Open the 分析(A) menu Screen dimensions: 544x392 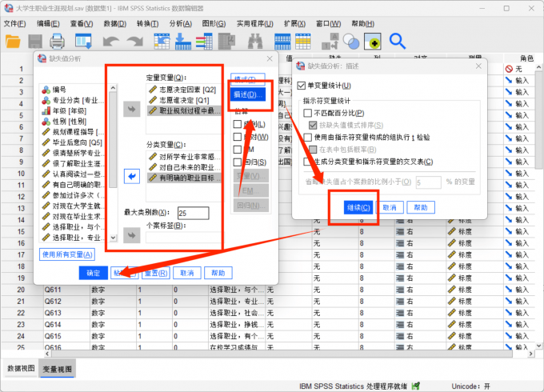click(x=181, y=24)
